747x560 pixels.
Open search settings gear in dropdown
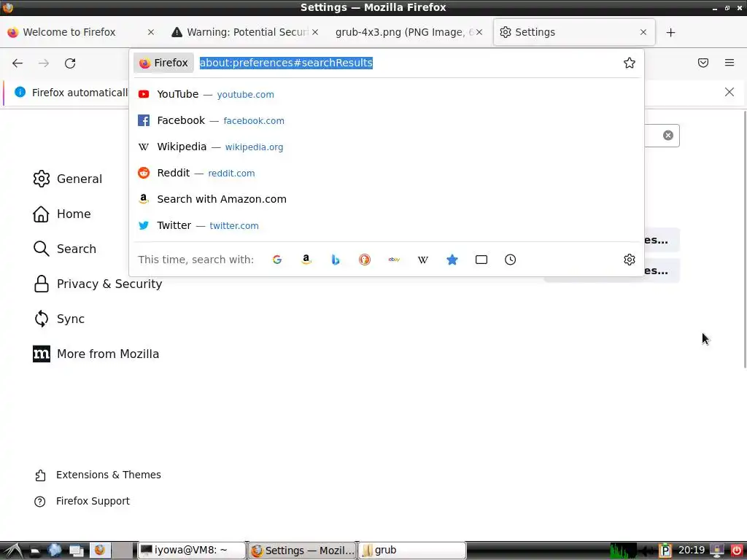(630, 260)
